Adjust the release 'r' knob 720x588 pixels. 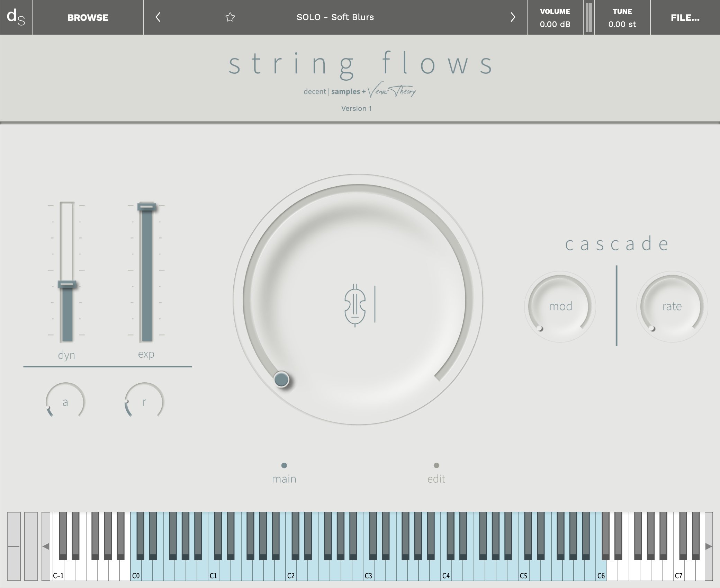tap(146, 401)
